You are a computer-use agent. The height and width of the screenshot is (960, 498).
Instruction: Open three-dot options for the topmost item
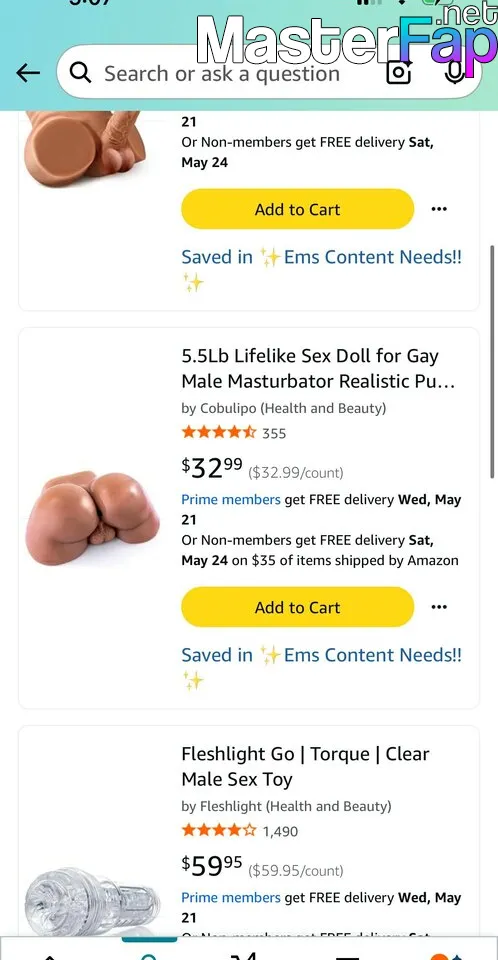click(439, 209)
